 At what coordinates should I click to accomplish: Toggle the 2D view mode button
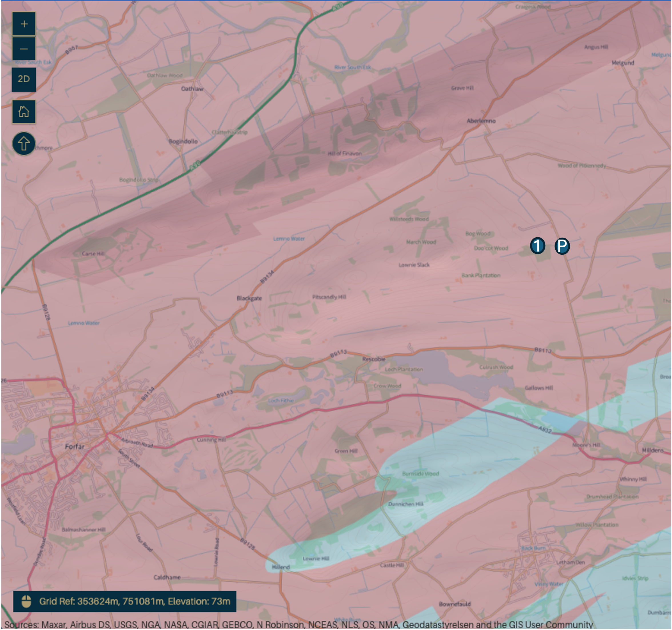pyautogui.click(x=24, y=79)
